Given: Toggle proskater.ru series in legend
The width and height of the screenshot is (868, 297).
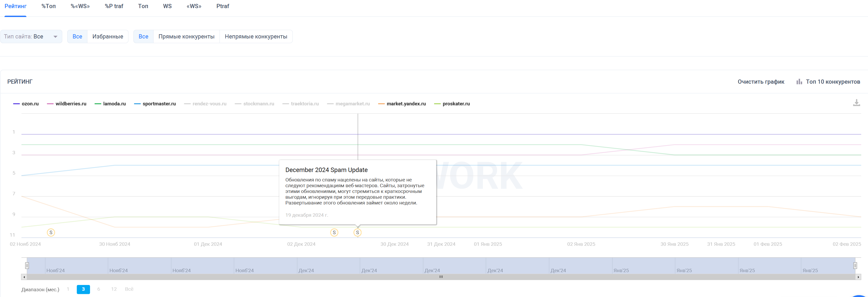Looking at the screenshot, I should (x=452, y=104).
